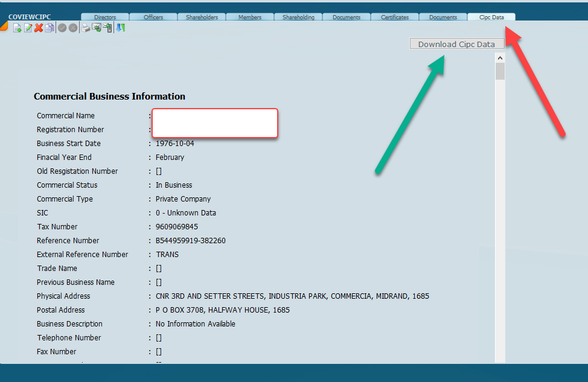Open the Shareholders tab
588x382 pixels.
[202, 18]
